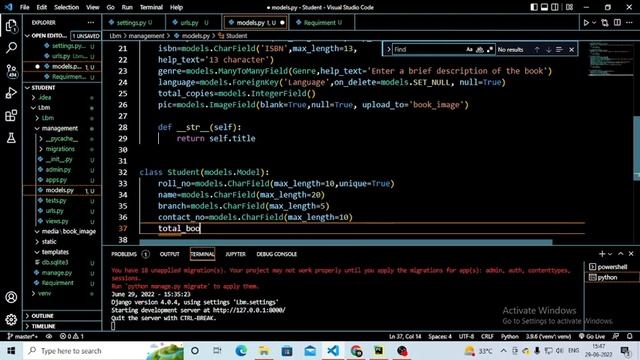Open the Explorer view in activity bar
The image size is (640, 360).
click(x=11, y=26)
